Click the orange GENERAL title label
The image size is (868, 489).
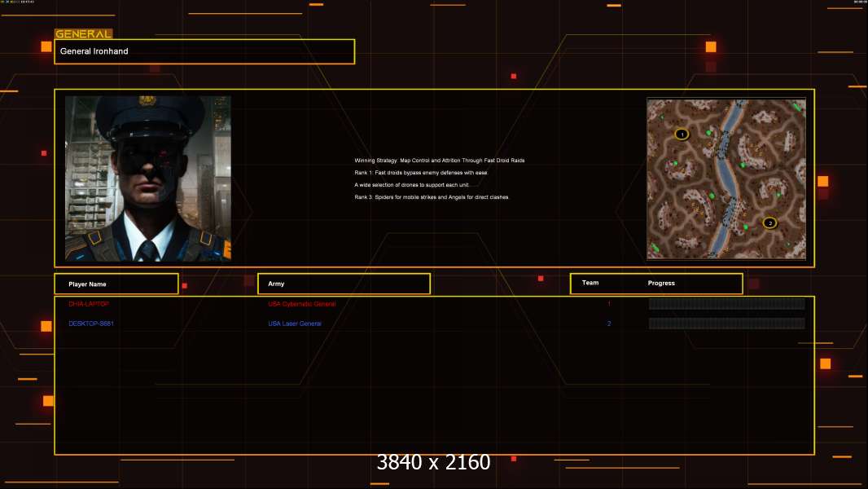pyautogui.click(x=83, y=33)
